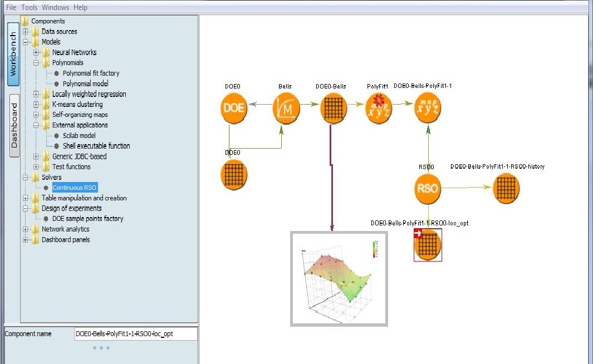Image resolution: width=593 pixels, height=364 pixels.
Task: Click the DOE0 table node below DOE
Action: (x=233, y=174)
